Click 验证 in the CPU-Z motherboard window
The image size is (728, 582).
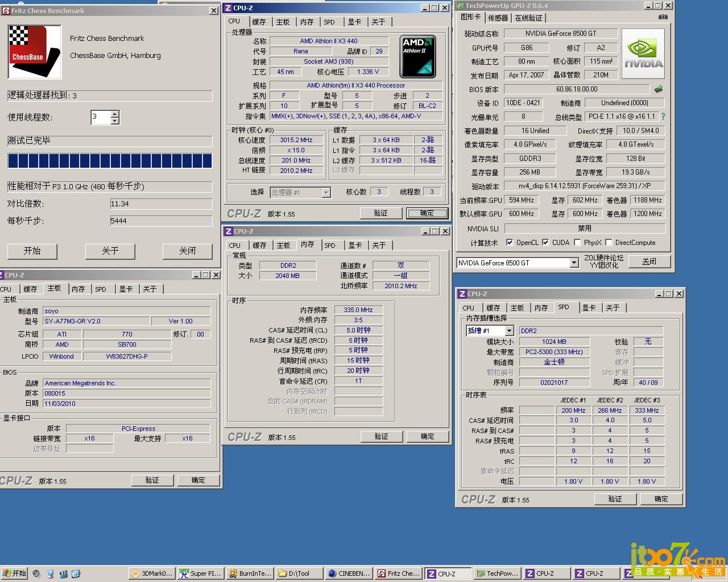pyautogui.click(x=152, y=480)
